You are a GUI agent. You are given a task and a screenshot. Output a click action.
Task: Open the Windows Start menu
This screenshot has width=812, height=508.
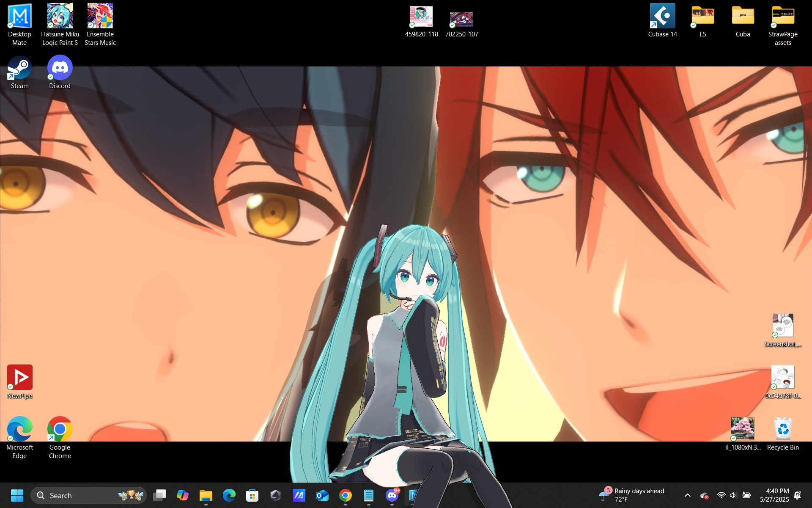[x=17, y=495]
